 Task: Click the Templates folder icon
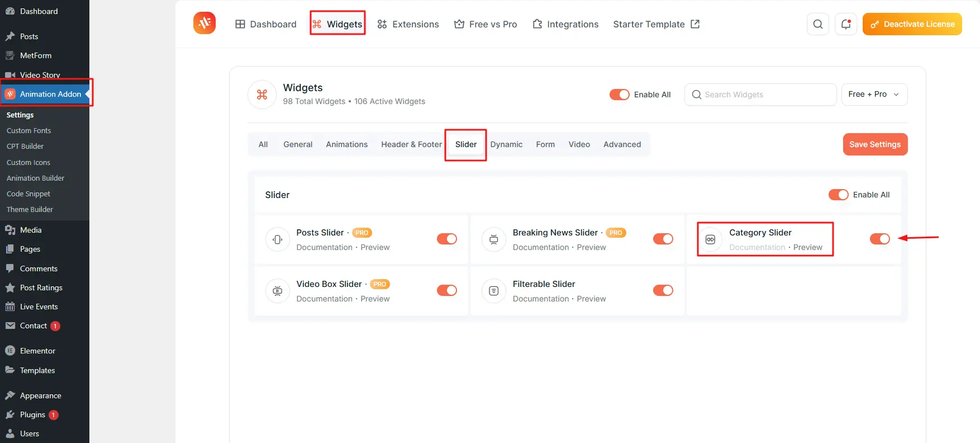pyautogui.click(x=10, y=370)
